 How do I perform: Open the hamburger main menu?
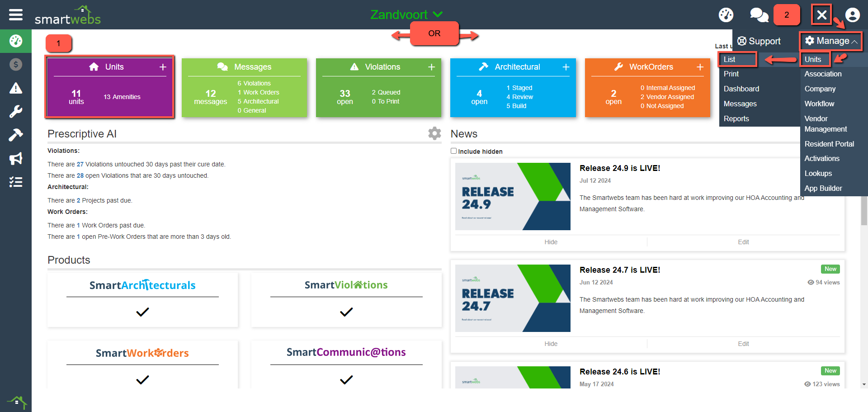pos(16,14)
